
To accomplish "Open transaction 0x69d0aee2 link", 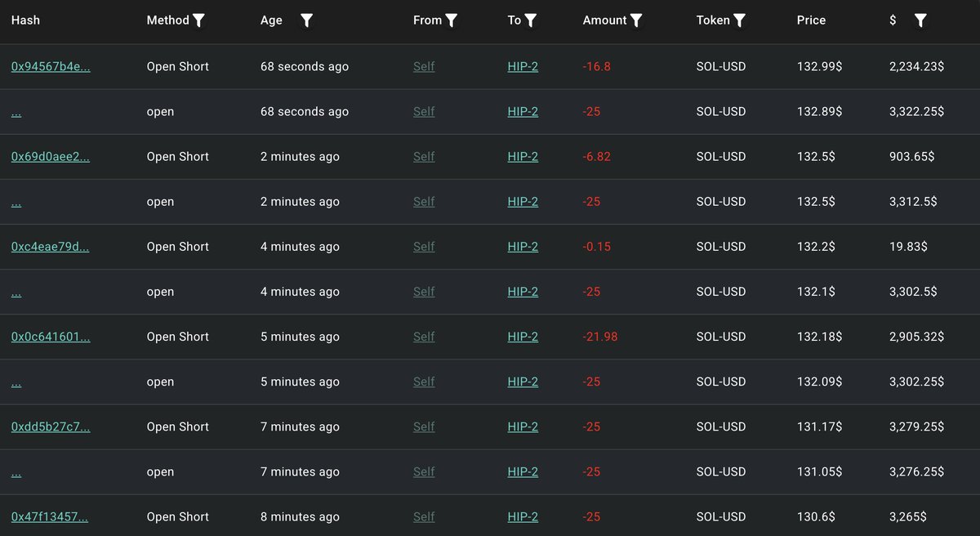I will pyautogui.click(x=51, y=157).
